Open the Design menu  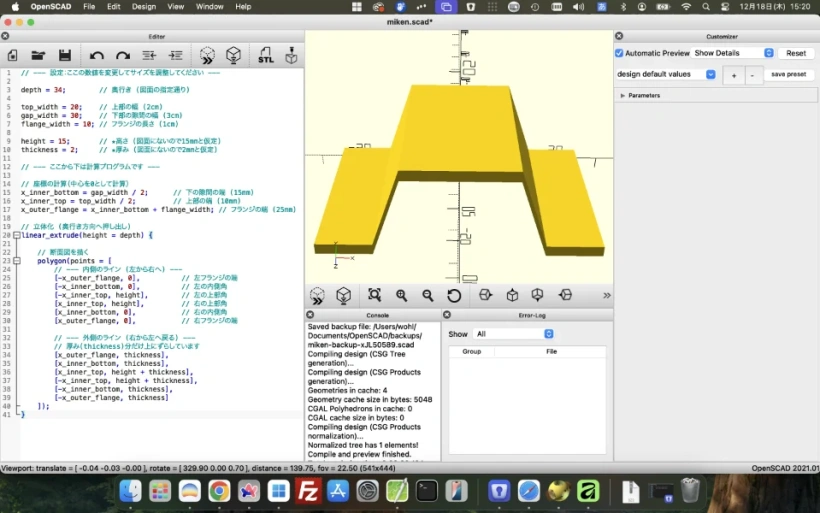pyautogui.click(x=144, y=6)
